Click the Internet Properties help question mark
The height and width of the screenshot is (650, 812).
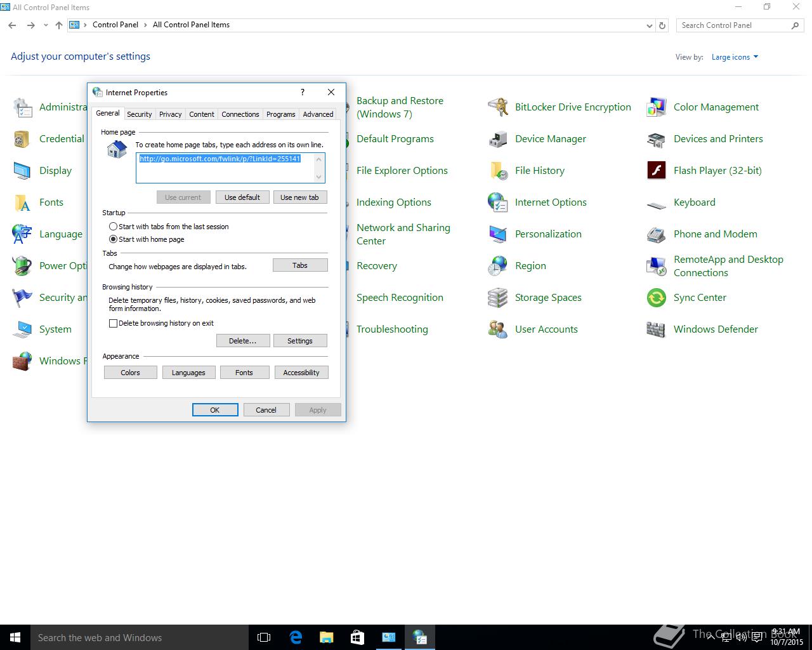303,92
